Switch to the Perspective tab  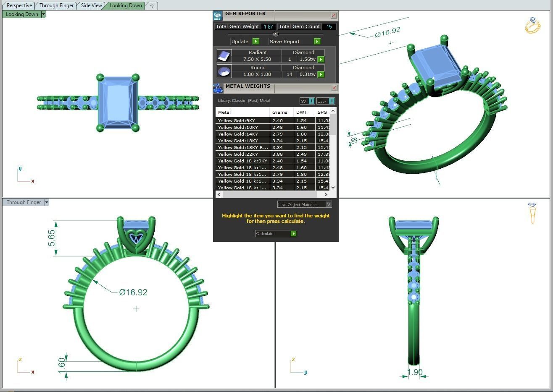point(19,5)
